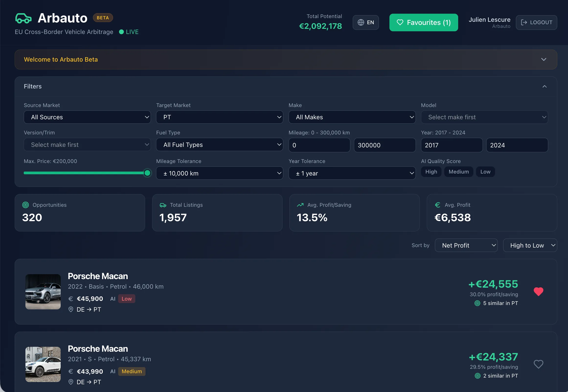Open the white Porsche Macan thumbnail
The image size is (568, 392).
click(x=43, y=364)
